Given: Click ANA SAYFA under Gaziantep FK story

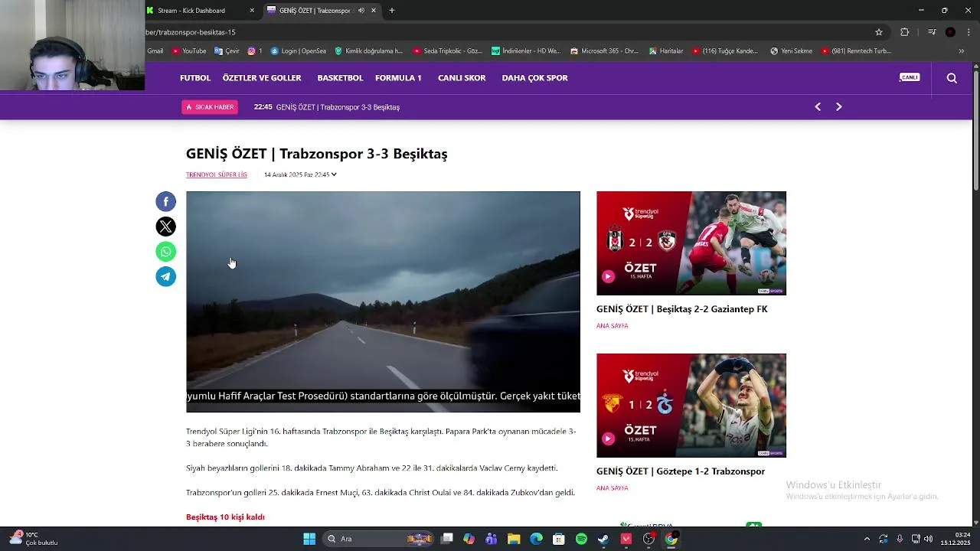Looking at the screenshot, I should click(x=612, y=326).
